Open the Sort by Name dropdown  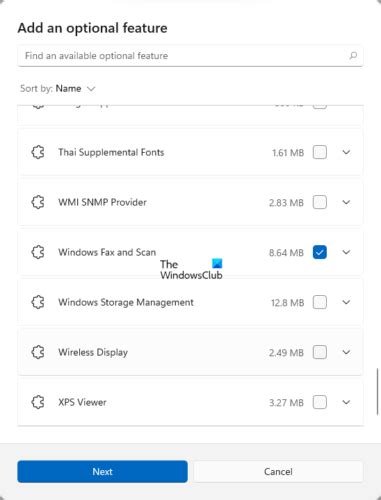click(x=58, y=89)
